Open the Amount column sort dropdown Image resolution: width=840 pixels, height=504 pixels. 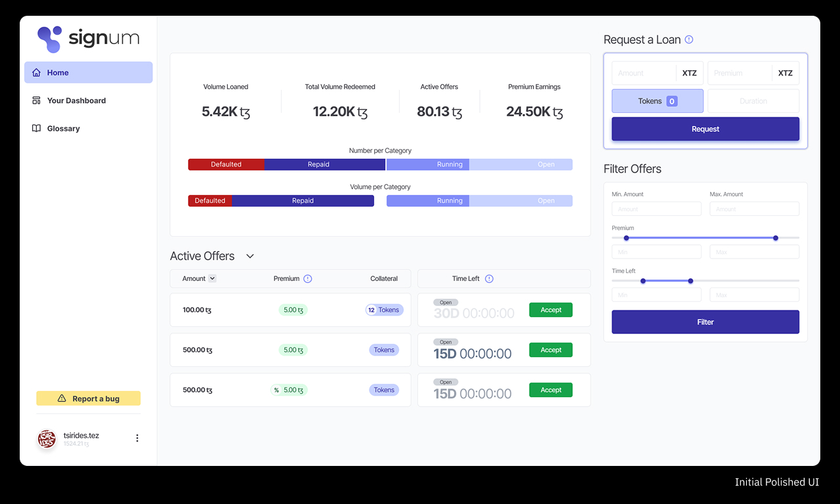click(x=212, y=279)
